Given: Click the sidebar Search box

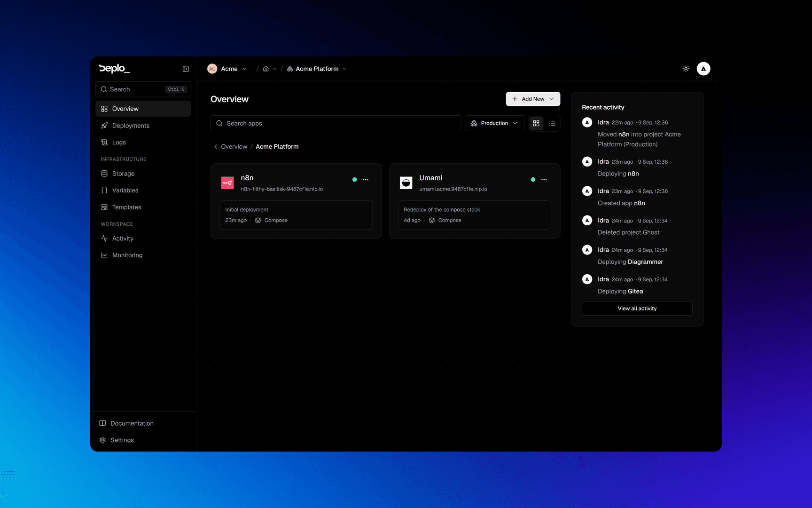Looking at the screenshot, I should 143,89.
